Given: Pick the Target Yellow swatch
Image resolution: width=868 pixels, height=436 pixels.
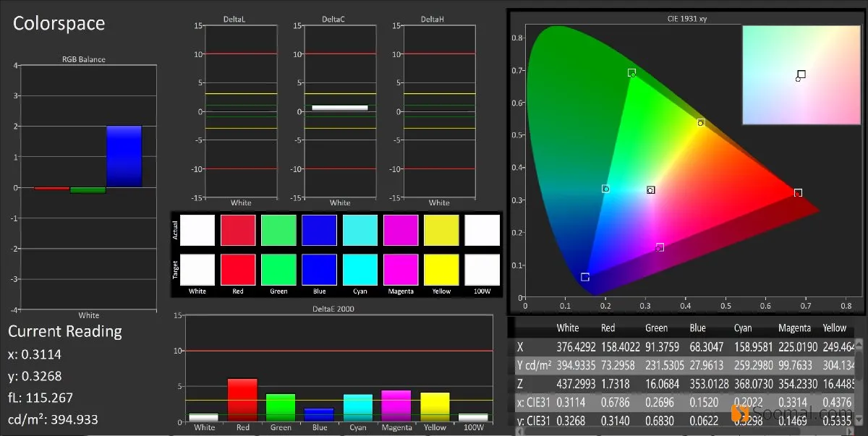Looking at the screenshot, I should pos(441,270).
